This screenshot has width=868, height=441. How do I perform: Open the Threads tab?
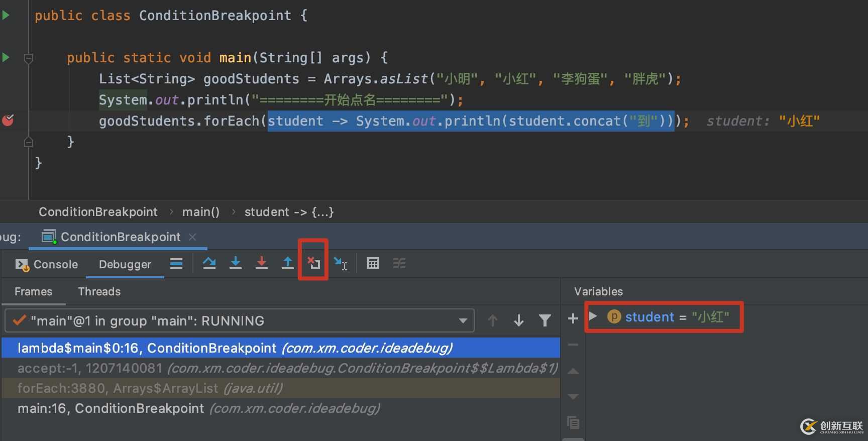pyautogui.click(x=99, y=291)
